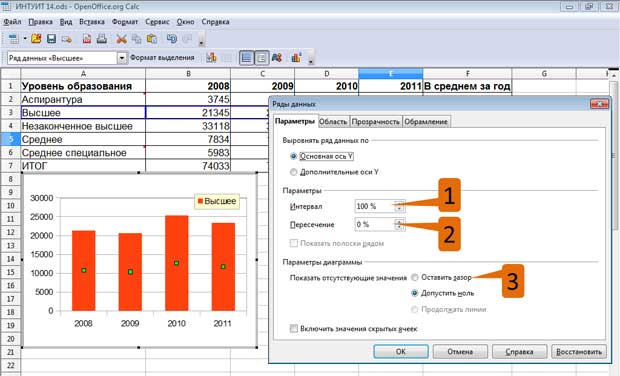Click the disabled Показать полоски рядом checkbox

294,243
